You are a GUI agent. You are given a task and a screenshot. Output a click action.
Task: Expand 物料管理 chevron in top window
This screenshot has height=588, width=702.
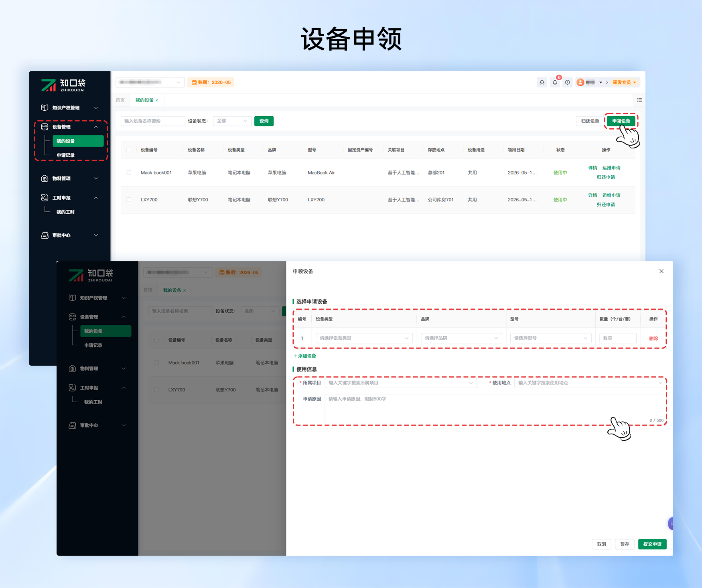point(96,178)
